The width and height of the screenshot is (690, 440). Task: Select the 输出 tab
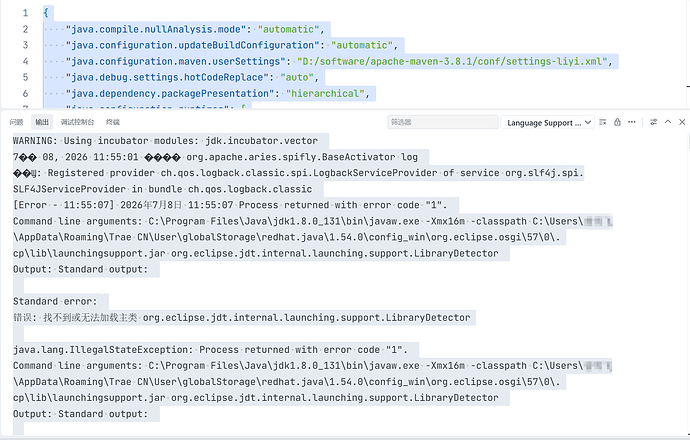pyautogui.click(x=42, y=122)
